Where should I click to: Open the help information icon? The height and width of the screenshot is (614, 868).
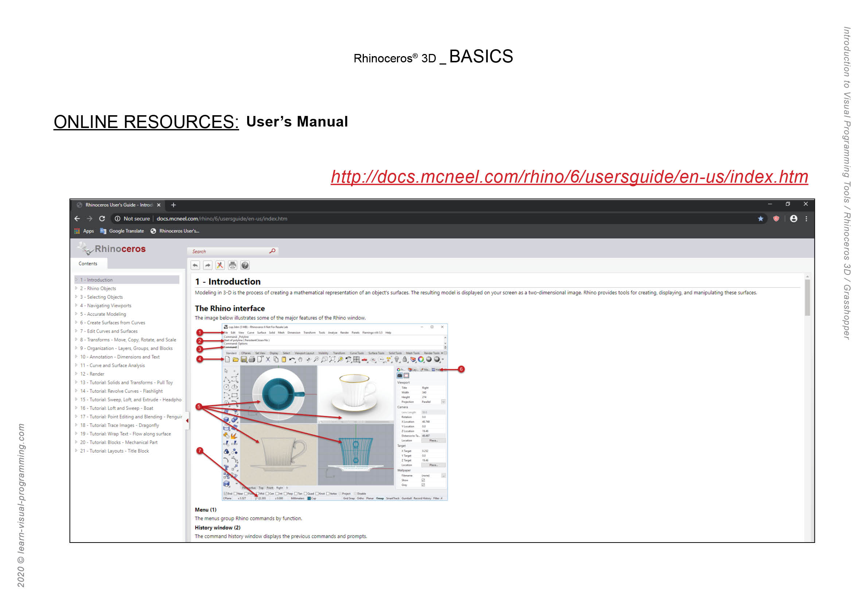245,265
